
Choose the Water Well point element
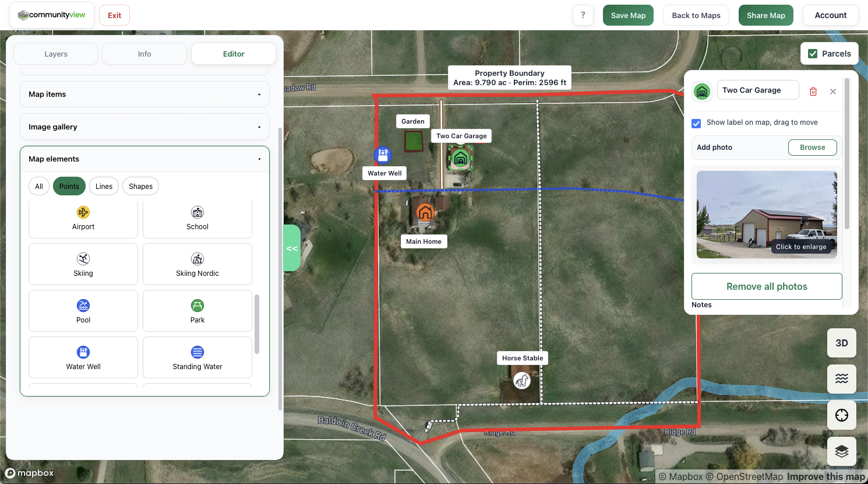click(x=83, y=357)
